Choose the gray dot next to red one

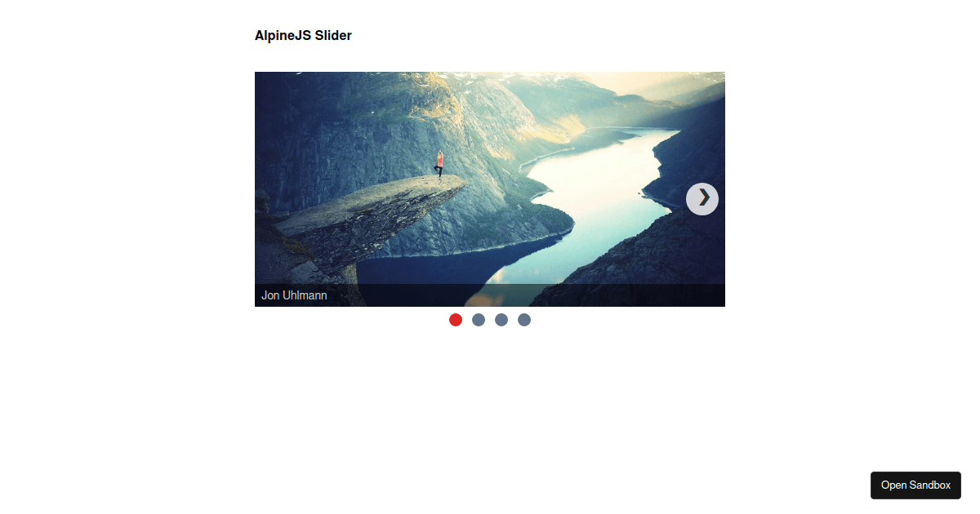click(x=479, y=320)
